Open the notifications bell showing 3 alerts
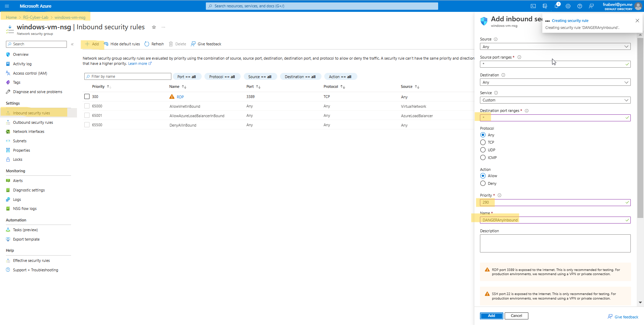Screen dimensions: 644x325 coord(556,6)
